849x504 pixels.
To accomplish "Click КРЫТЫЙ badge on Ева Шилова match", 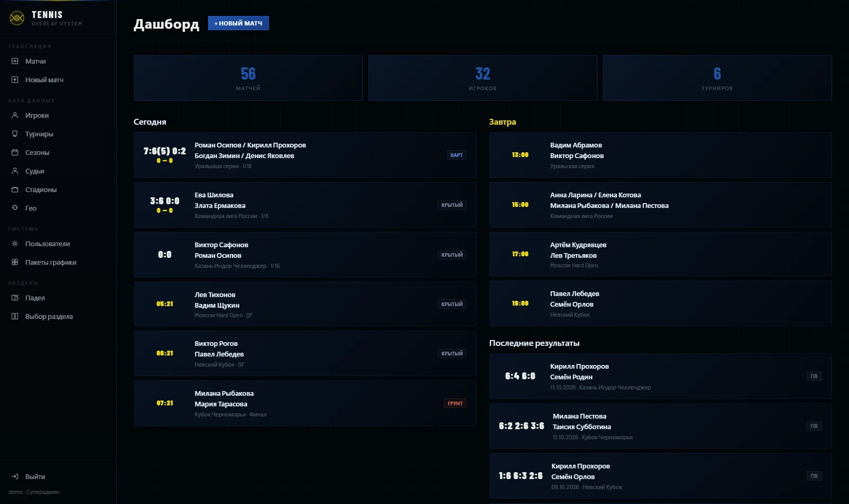I will click(452, 205).
